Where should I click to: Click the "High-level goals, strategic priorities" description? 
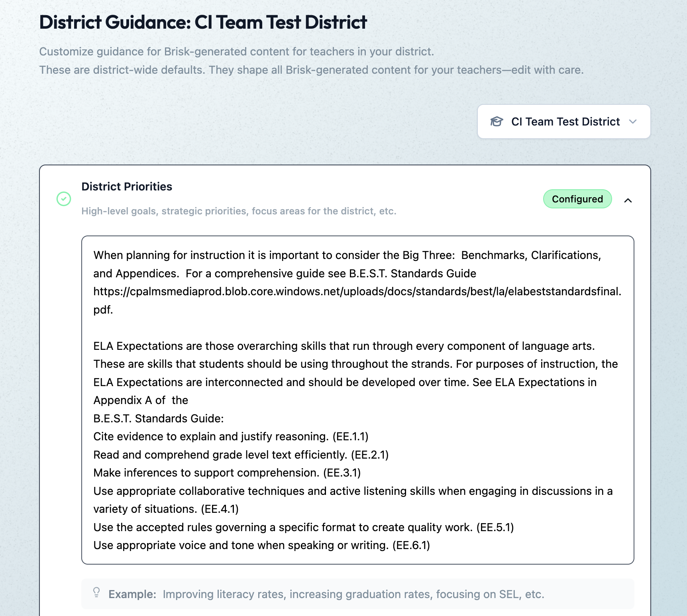click(x=239, y=211)
